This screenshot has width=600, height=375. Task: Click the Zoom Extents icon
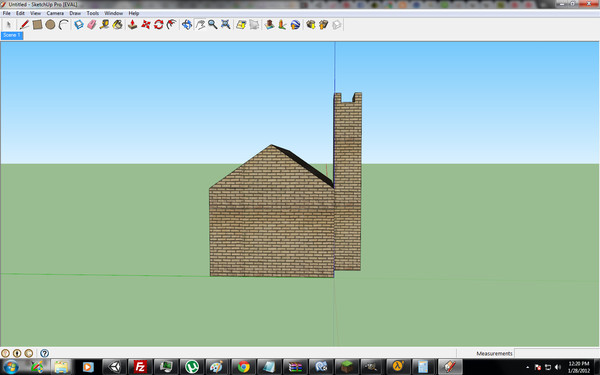[x=226, y=25]
